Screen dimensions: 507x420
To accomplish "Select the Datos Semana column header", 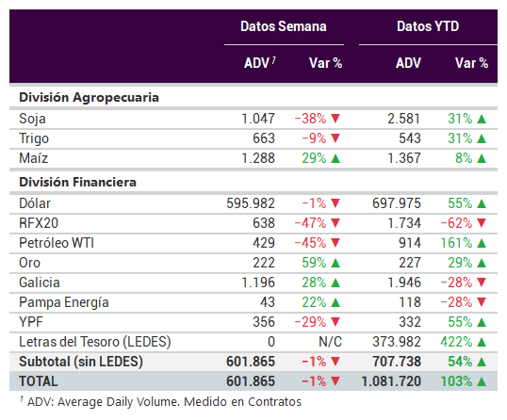I will pyautogui.click(x=284, y=26).
